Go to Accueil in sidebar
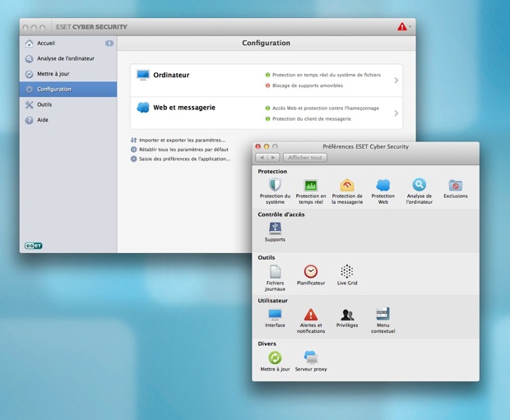Image resolution: width=510 pixels, height=420 pixels. (x=68, y=44)
